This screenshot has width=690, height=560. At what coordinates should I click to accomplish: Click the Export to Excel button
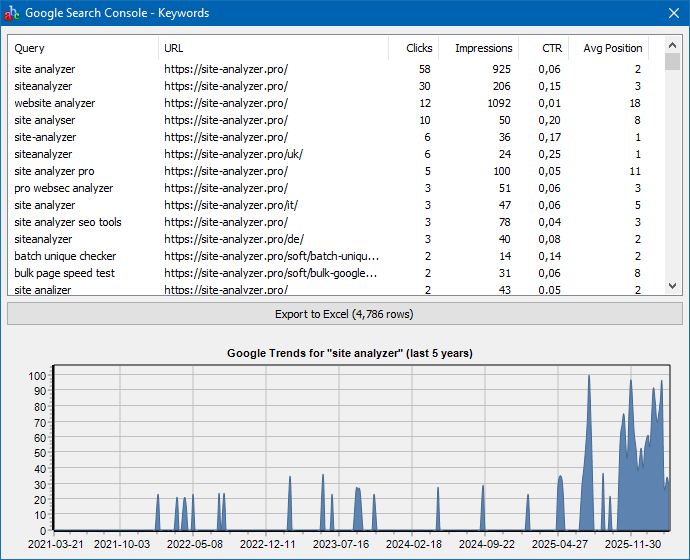(x=345, y=314)
